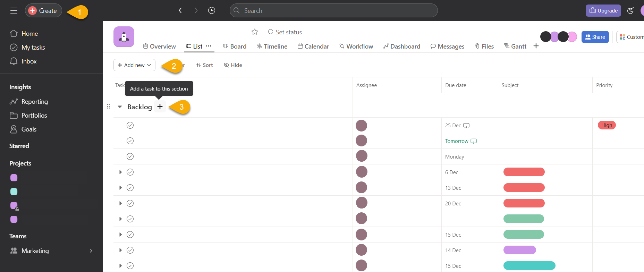644x272 pixels.
Task: Open the hamburger menu to collapse the sidebar
Action: pyautogui.click(x=14, y=11)
